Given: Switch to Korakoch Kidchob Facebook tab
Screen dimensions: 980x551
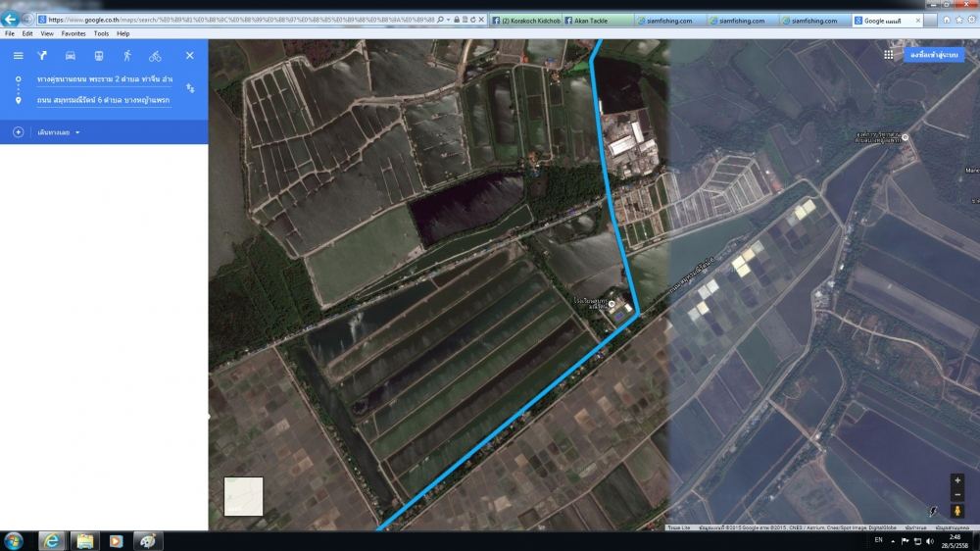Looking at the screenshot, I should click(525, 21).
